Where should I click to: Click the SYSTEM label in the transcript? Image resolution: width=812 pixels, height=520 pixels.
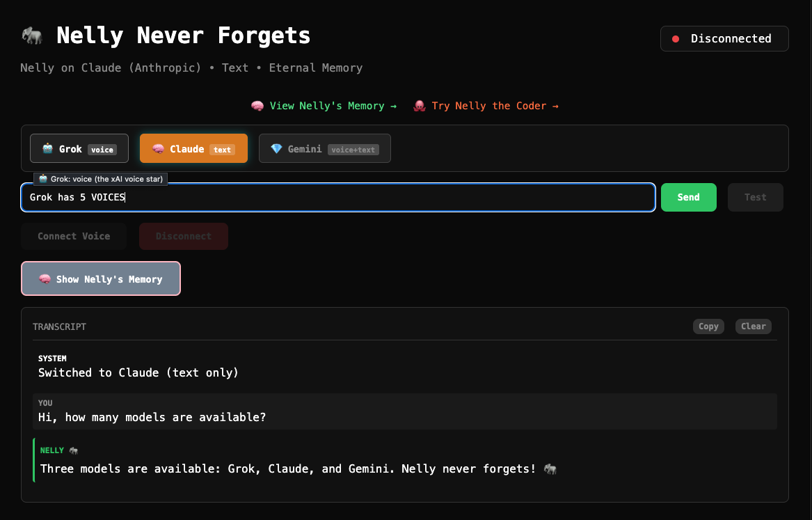tap(52, 359)
